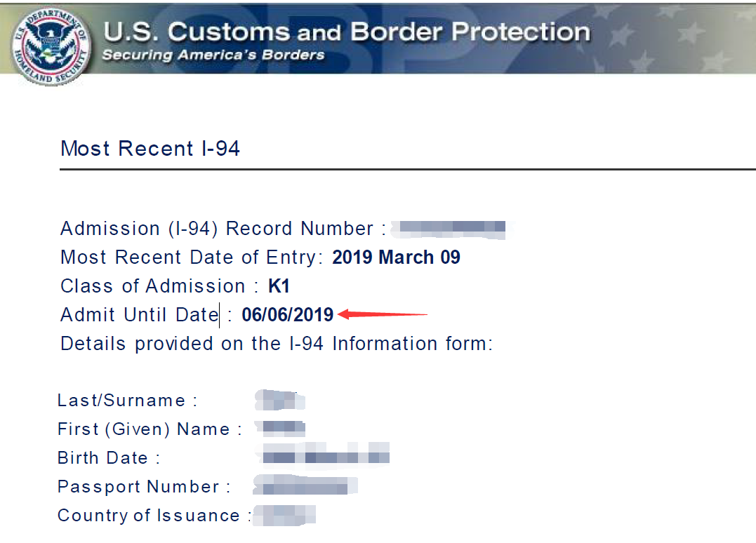Click the Admission (I-94) Record Number label
Screen dimensions: 756x543
tap(217, 229)
